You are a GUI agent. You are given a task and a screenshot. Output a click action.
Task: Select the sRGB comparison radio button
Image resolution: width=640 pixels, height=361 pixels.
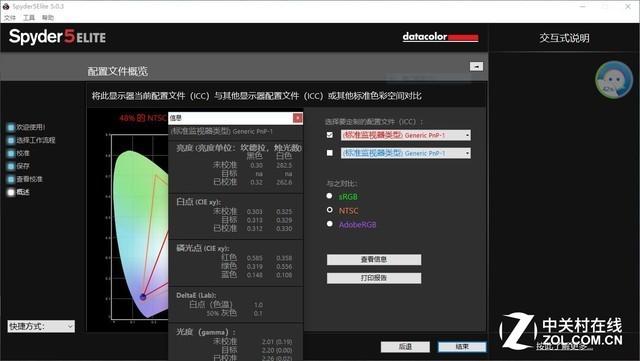(x=329, y=196)
